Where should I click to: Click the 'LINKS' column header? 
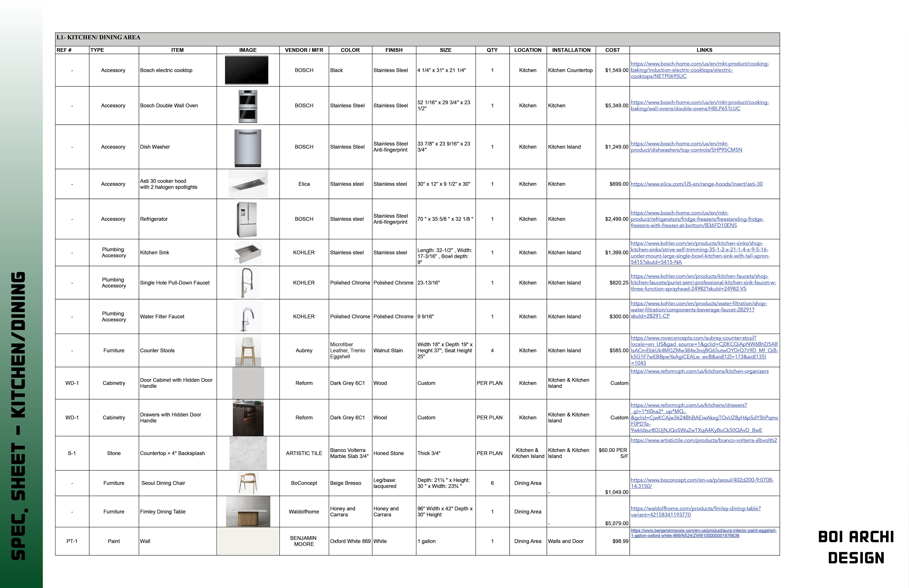click(704, 50)
